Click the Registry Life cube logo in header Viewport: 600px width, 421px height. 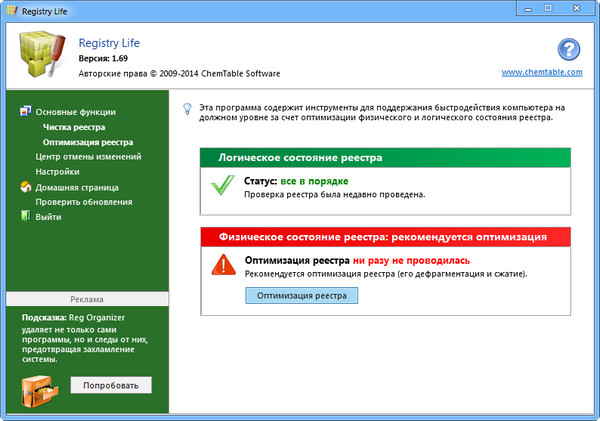click(x=41, y=56)
